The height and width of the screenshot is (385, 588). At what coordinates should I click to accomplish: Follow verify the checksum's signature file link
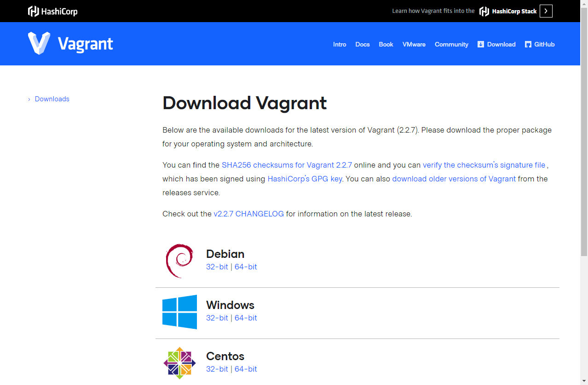click(x=484, y=165)
